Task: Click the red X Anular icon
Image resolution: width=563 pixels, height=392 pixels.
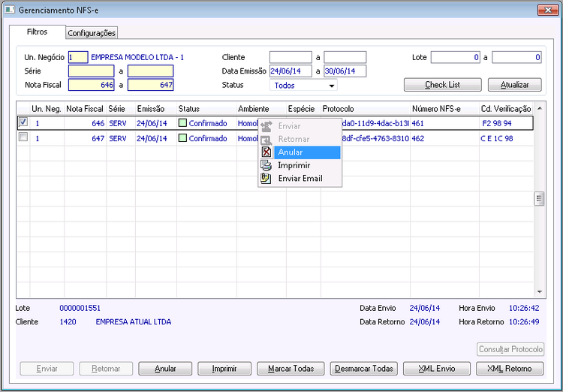Action: tap(266, 152)
